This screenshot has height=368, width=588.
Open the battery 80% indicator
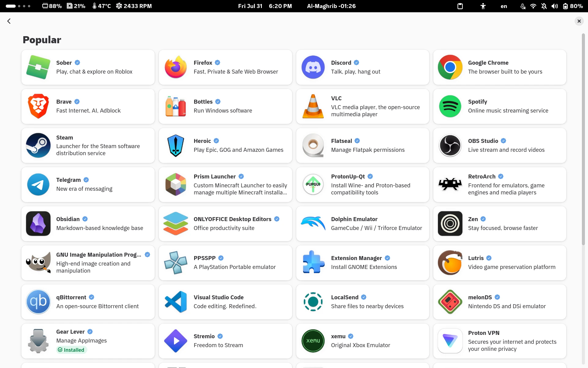[x=573, y=6]
